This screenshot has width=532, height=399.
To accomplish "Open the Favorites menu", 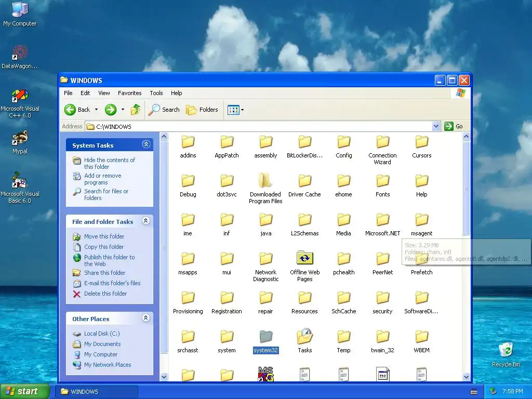I will pyautogui.click(x=129, y=93).
